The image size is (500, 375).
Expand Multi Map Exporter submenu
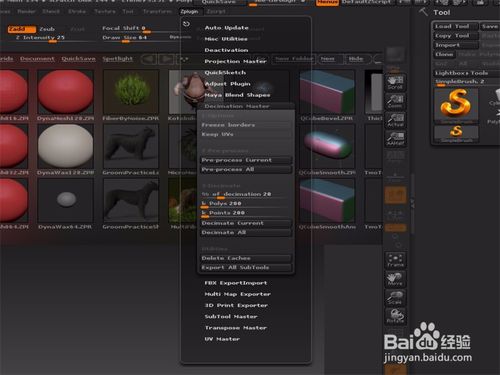[x=237, y=294]
